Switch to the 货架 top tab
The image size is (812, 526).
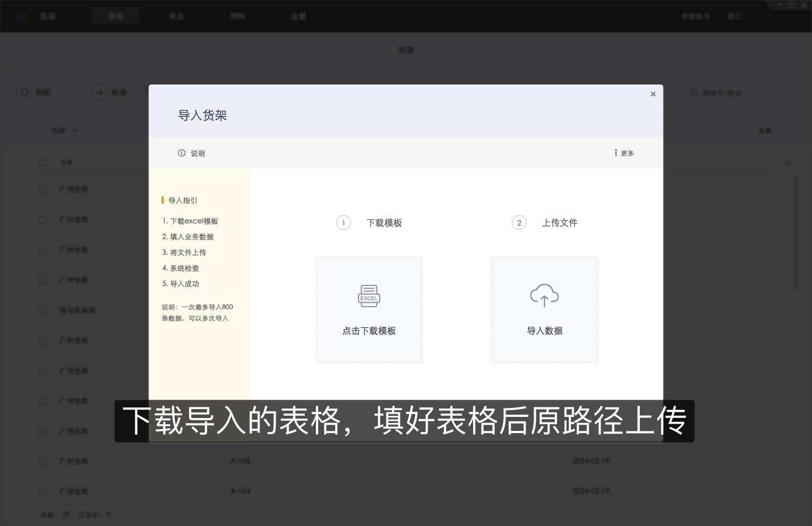point(116,16)
